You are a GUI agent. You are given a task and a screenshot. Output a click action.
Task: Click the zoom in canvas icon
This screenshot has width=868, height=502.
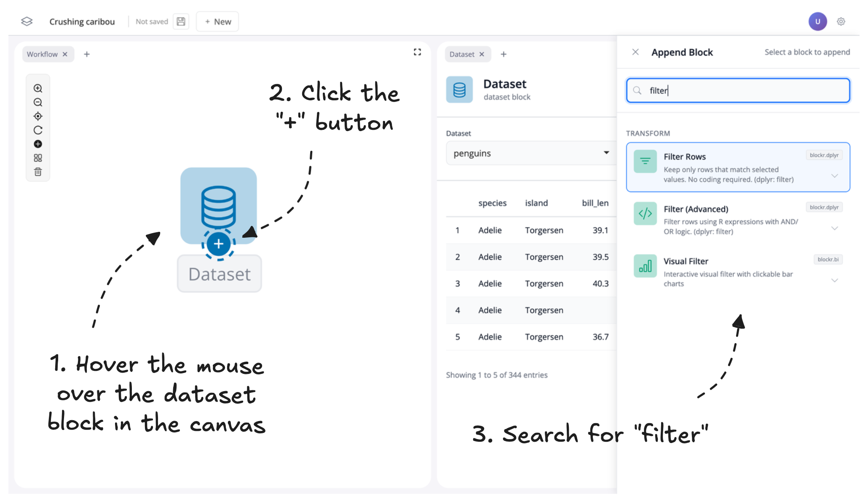click(38, 88)
